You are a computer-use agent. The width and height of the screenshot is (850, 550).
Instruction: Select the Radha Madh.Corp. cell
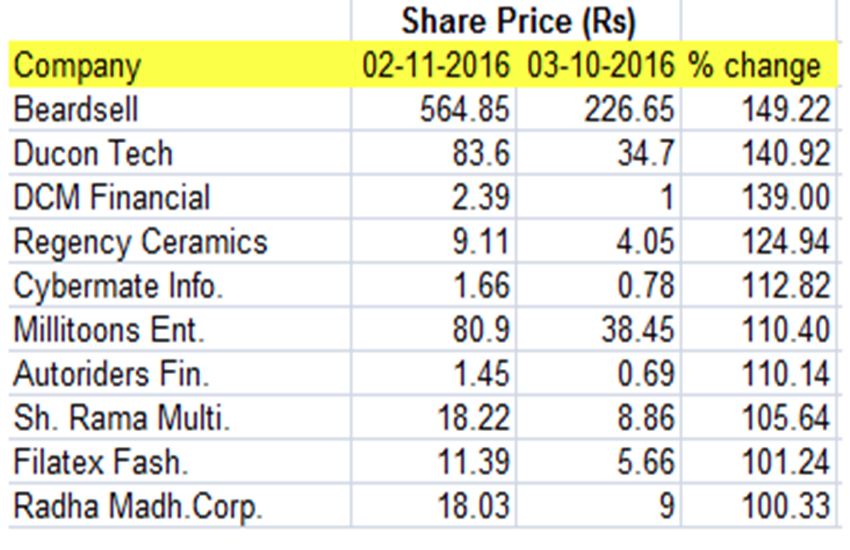[x=137, y=508]
